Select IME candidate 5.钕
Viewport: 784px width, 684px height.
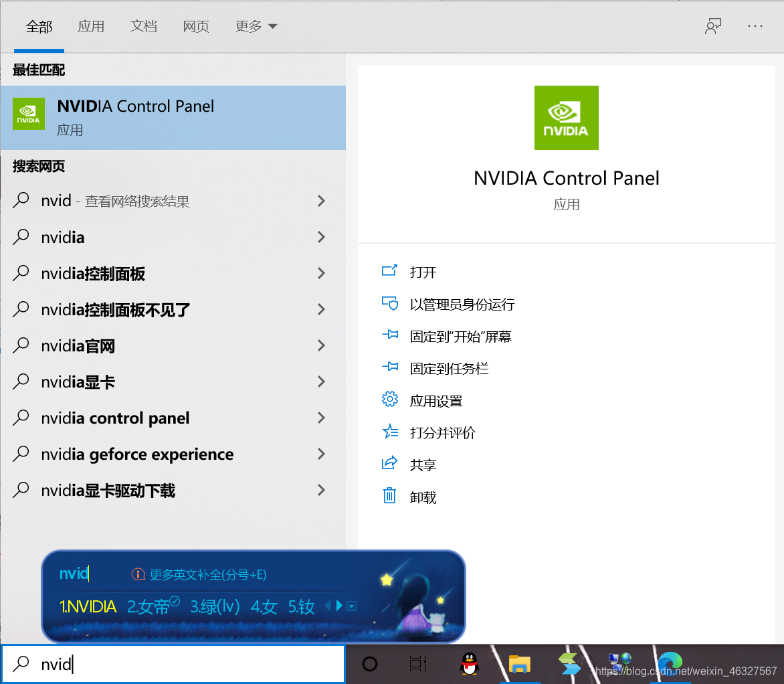[x=301, y=606]
